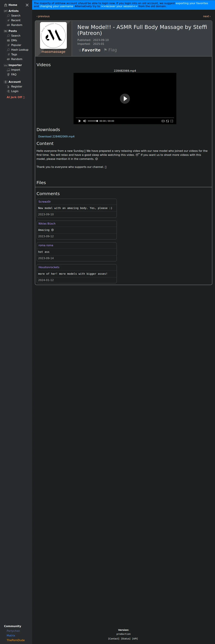
Task: Click the sparkle icon beside Popular
Action: [9, 45]
